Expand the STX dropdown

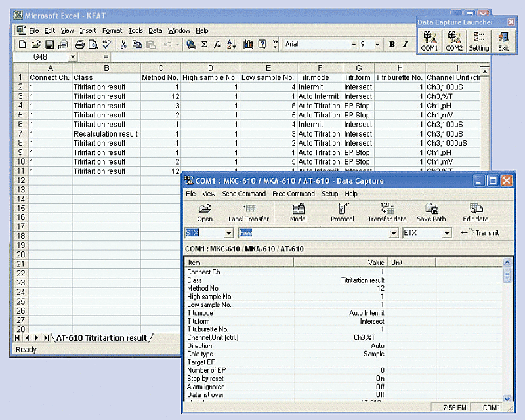point(228,233)
